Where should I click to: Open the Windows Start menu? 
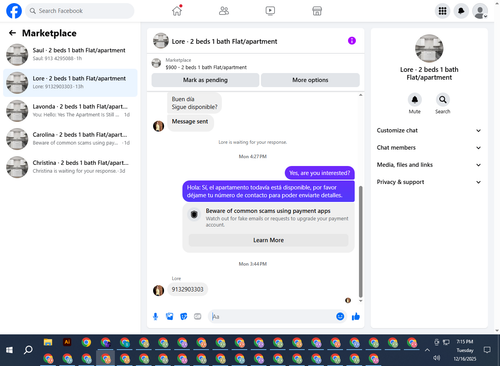9,350
